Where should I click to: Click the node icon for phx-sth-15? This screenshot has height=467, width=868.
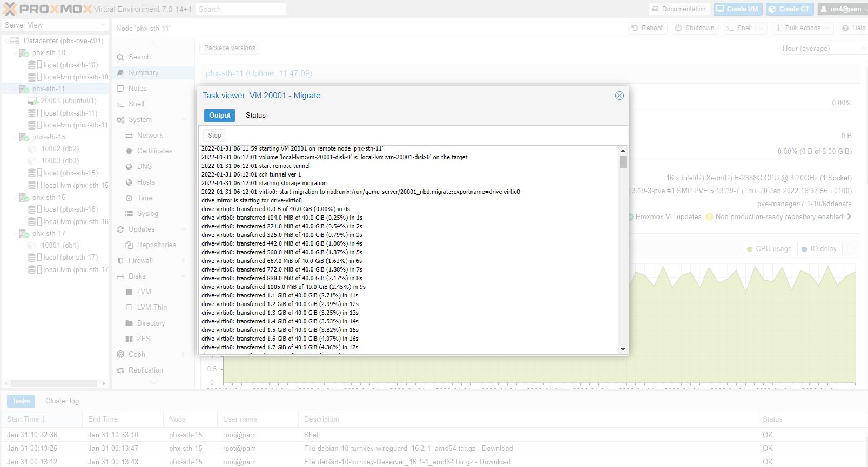[x=24, y=137]
